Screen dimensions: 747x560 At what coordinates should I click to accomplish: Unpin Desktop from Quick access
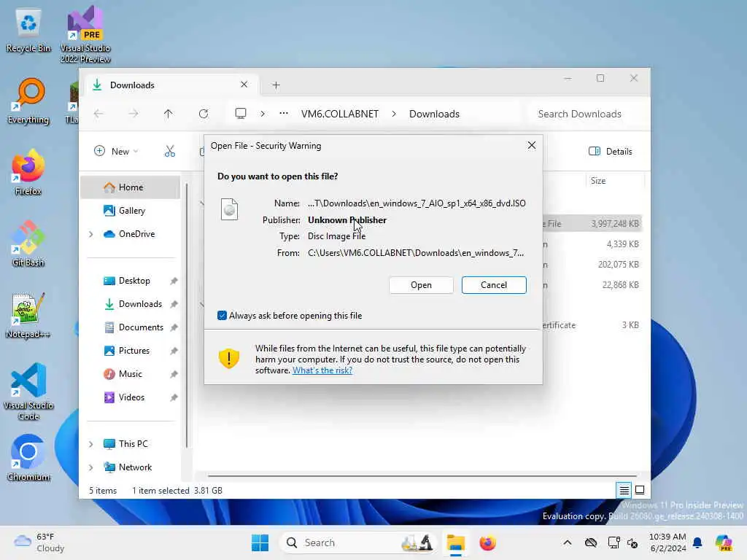pos(174,281)
